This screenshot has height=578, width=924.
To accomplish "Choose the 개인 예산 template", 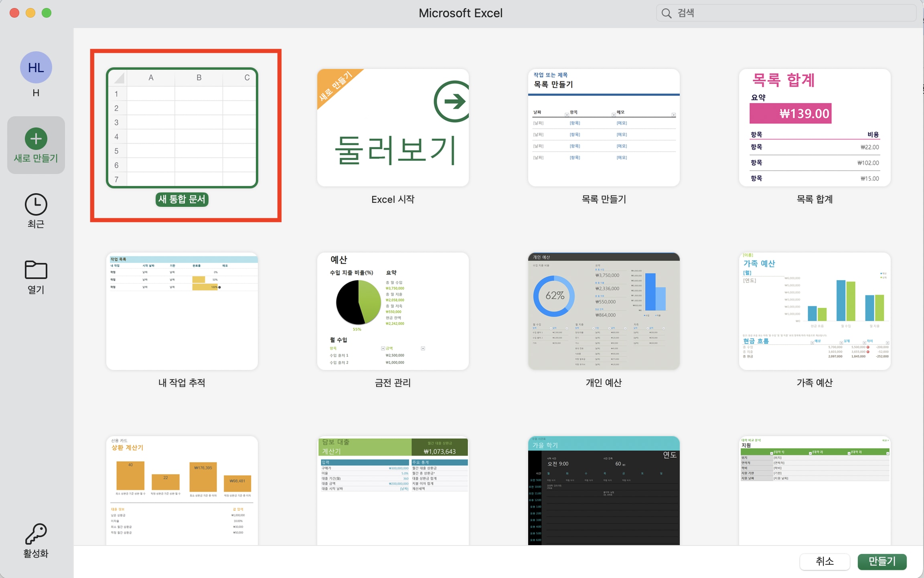I will (604, 311).
